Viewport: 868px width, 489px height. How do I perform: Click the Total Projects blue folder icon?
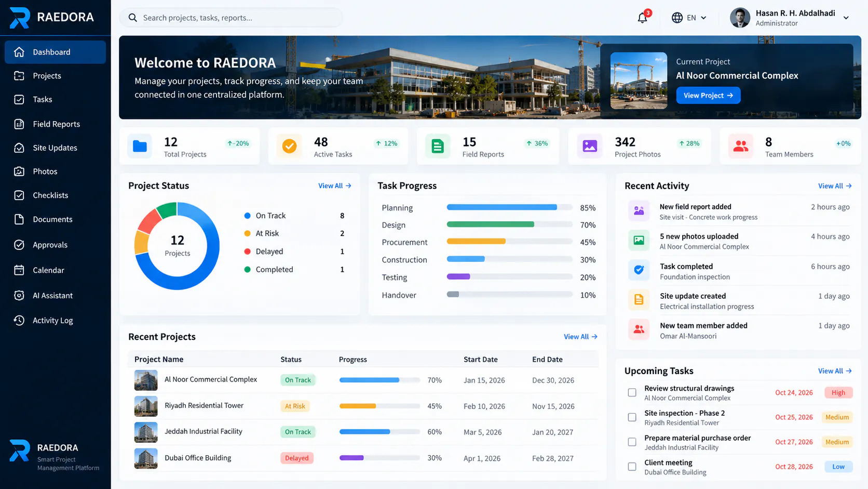(140, 146)
